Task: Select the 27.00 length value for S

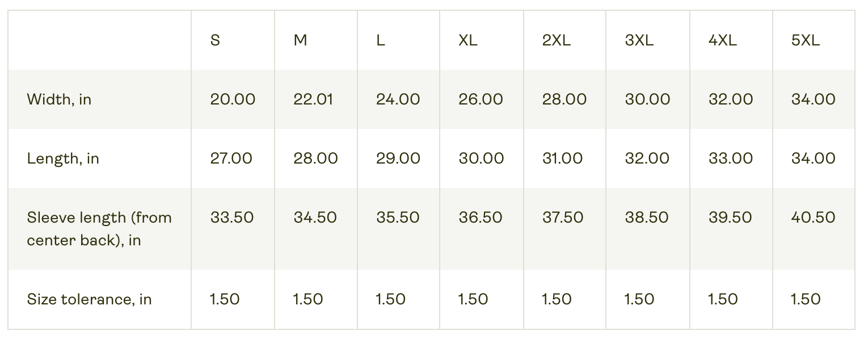Action: click(231, 158)
